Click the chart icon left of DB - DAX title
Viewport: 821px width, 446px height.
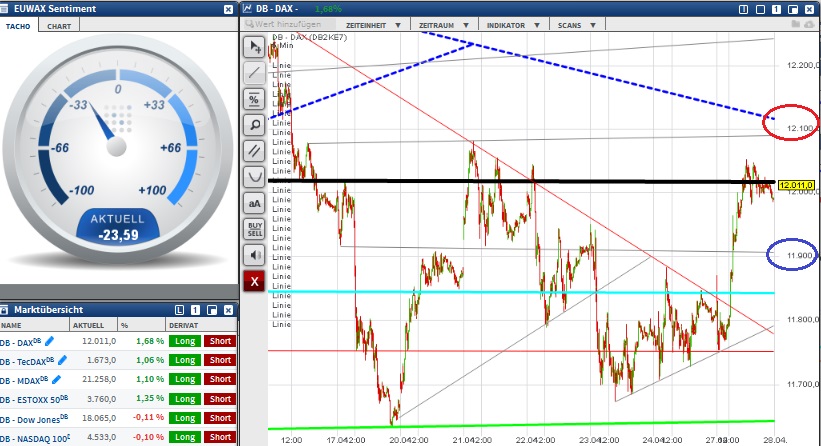pos(248,9)
